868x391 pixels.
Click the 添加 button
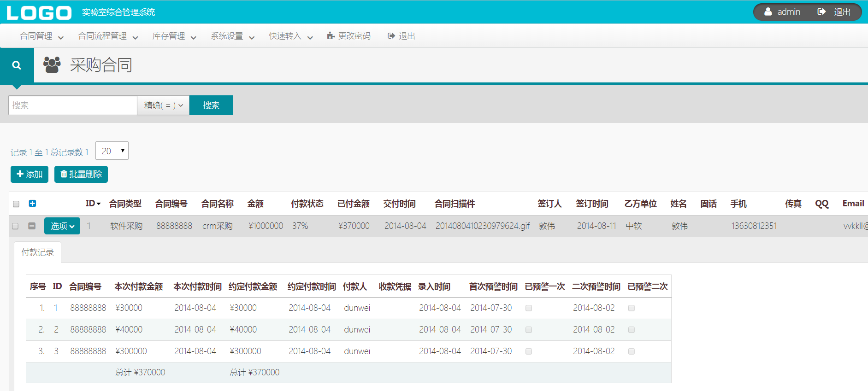(x=30, y=174)
